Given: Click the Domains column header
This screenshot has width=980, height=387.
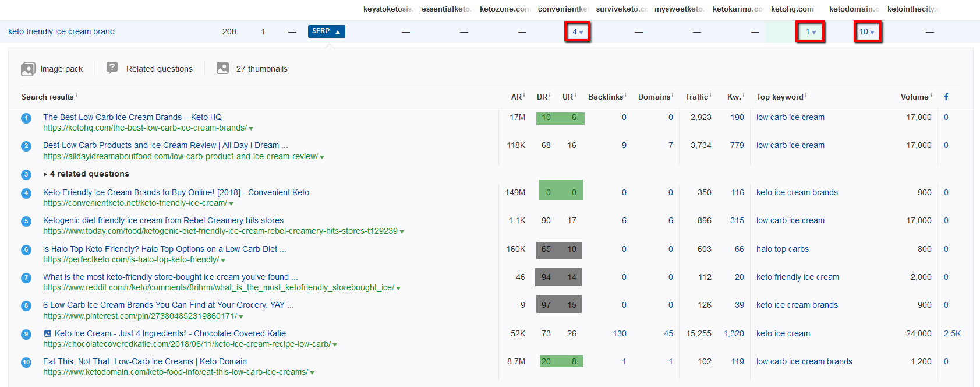Looking at the screenshot, I should [x=654, y=97].
